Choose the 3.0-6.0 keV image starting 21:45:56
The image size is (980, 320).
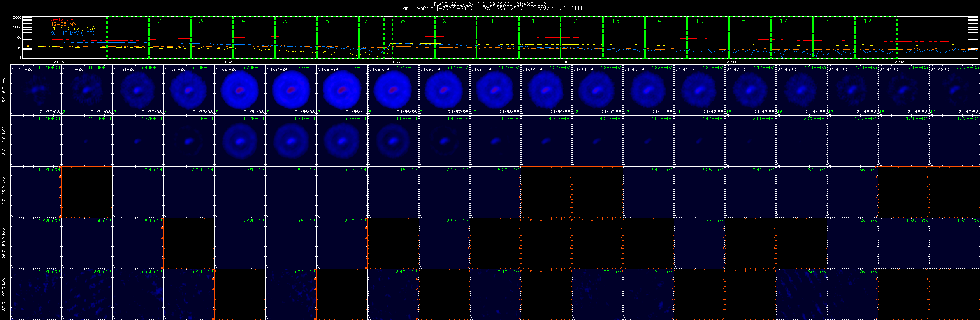(x=903, y=90)
